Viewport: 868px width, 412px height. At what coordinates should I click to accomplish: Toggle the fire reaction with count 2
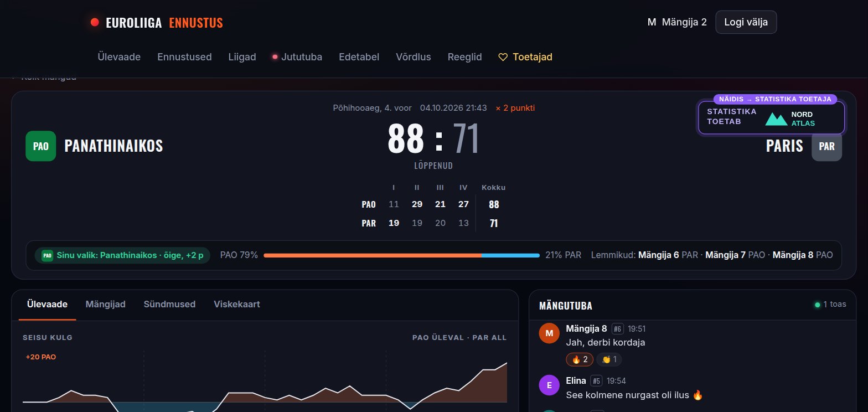pyautogui.click(x=580, y=359)
